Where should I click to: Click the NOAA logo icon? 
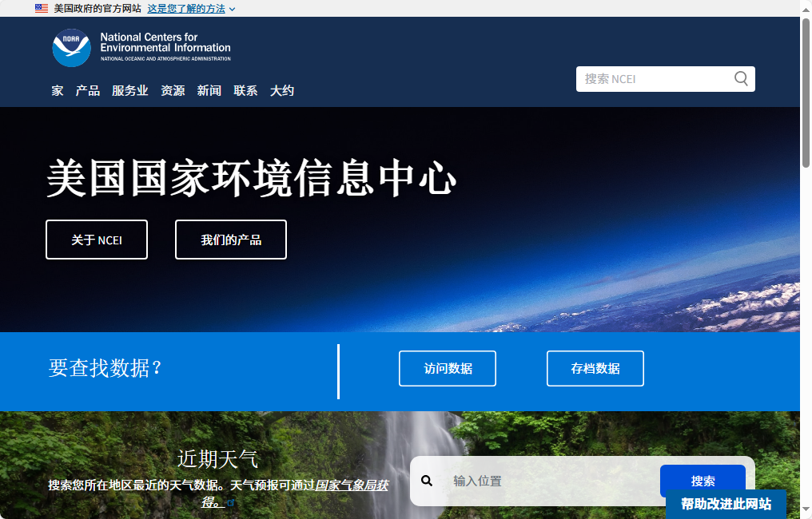coord(71,48)
